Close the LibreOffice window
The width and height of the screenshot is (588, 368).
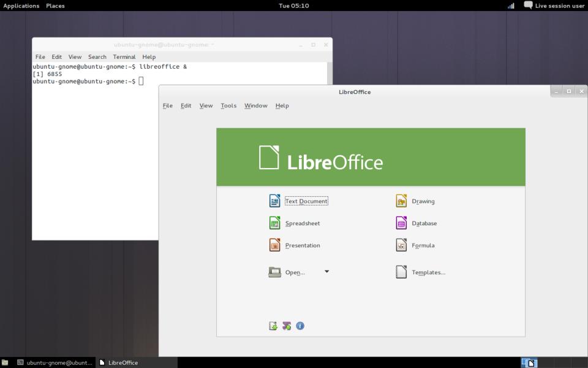582,91
